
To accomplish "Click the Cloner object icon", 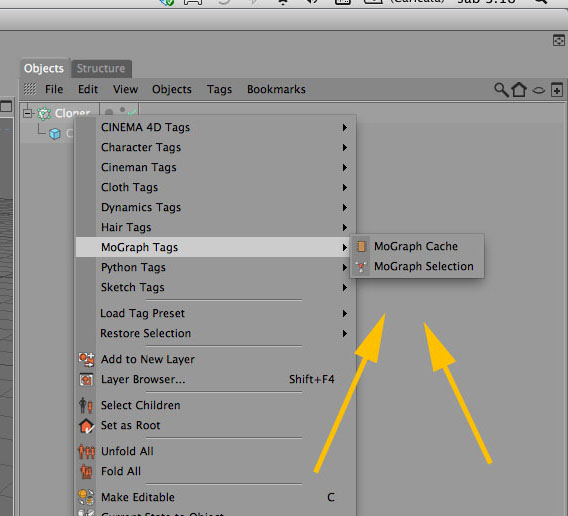I will 44,114.
